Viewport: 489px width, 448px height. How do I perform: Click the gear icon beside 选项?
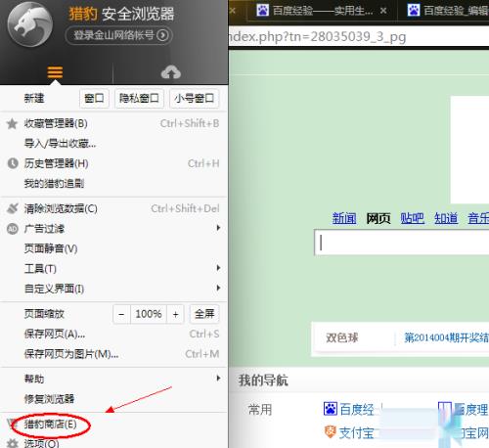[13, 443]
